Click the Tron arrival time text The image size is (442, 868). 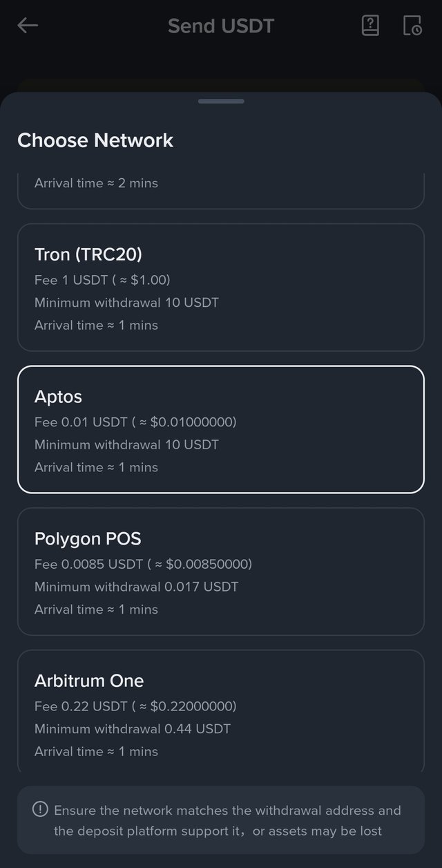point(96,325)
